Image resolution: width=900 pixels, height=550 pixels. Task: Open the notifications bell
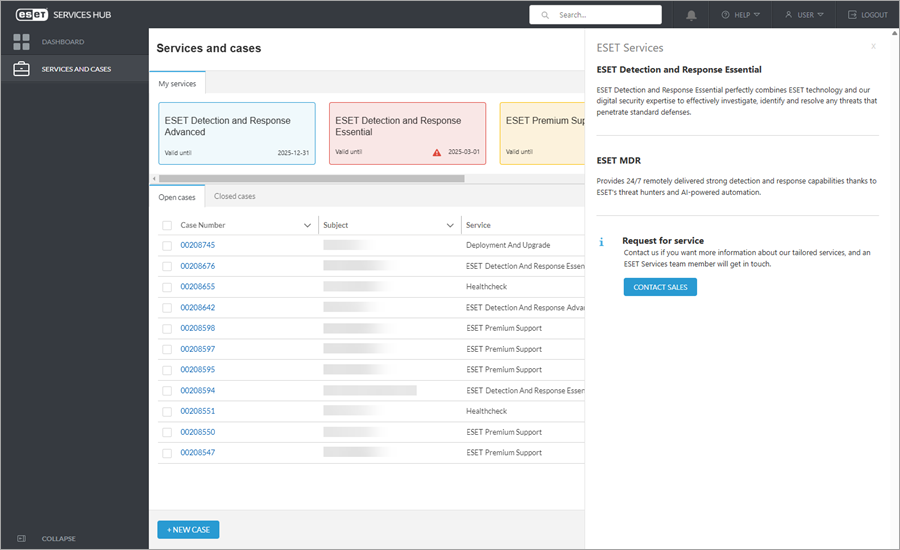692,15
